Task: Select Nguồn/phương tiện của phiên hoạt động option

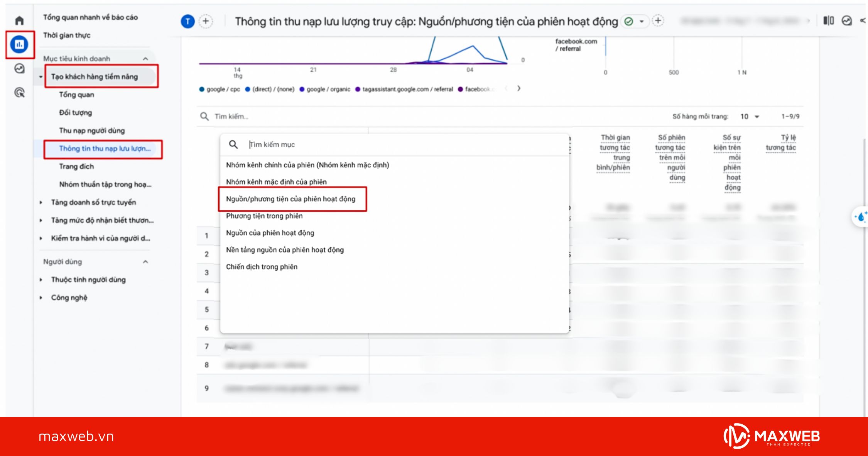Action: coord(290,199)
